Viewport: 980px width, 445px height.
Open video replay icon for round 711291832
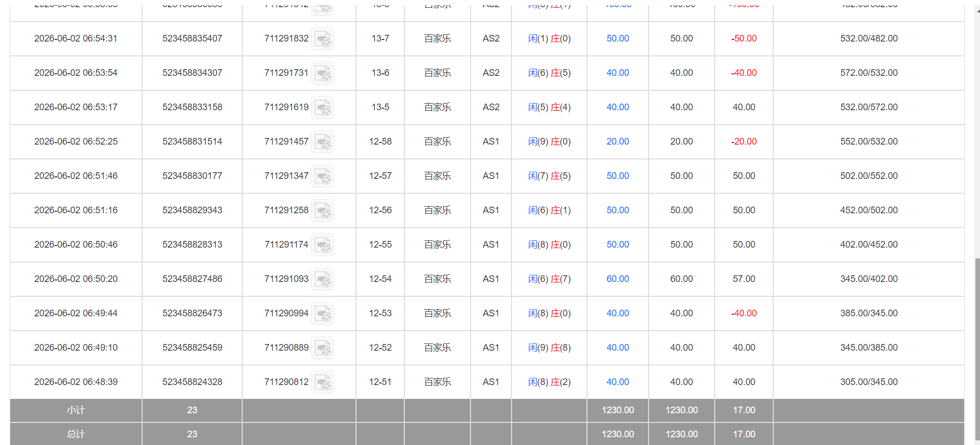coord(323,39)
